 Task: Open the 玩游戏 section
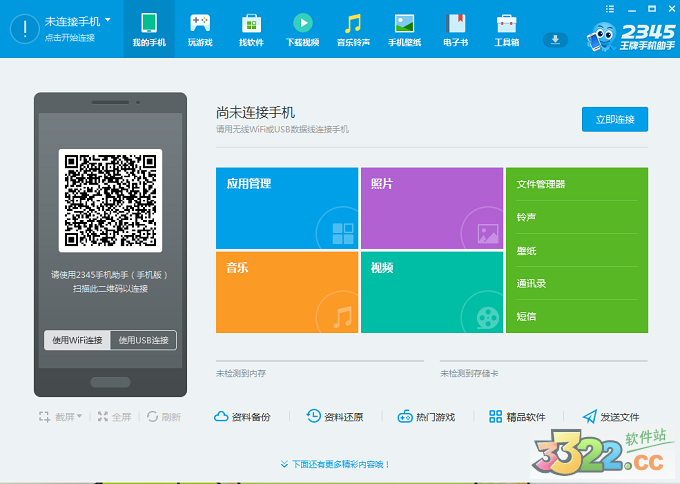point(200,29)
